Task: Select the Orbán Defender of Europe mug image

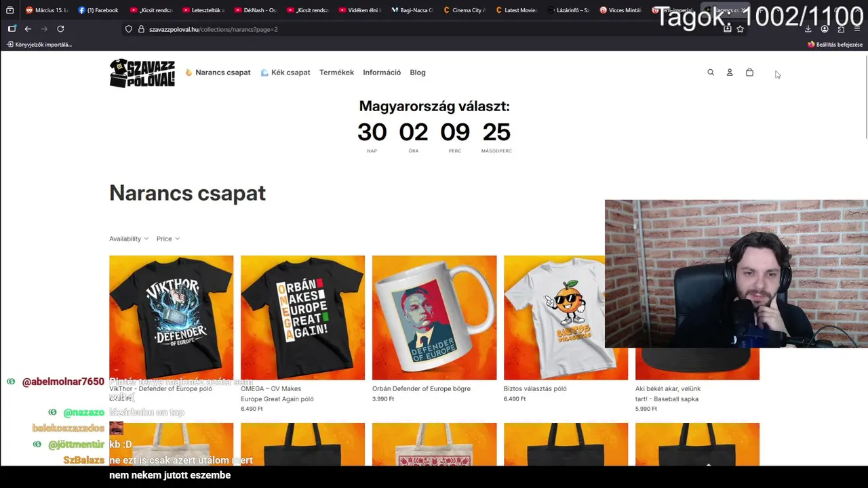Action: [x=434, y=317]
